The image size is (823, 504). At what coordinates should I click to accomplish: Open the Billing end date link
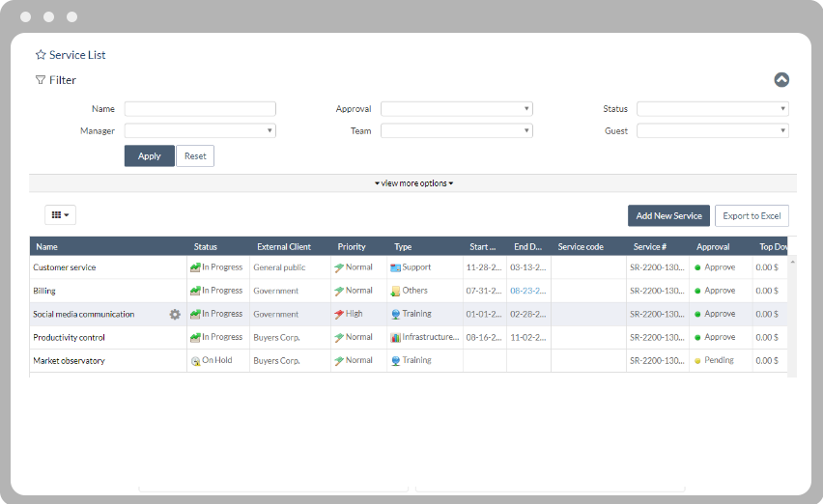point(528,291)
